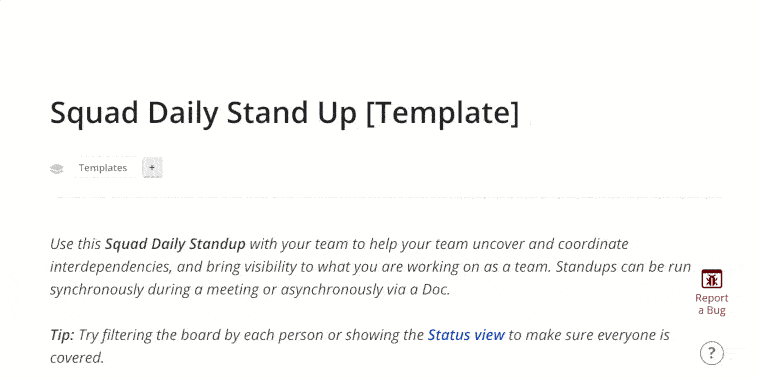Viewport: 760px width, 379px height.
Task: Click the words Stand Up in the title
Action: click(x=291, y=113)
